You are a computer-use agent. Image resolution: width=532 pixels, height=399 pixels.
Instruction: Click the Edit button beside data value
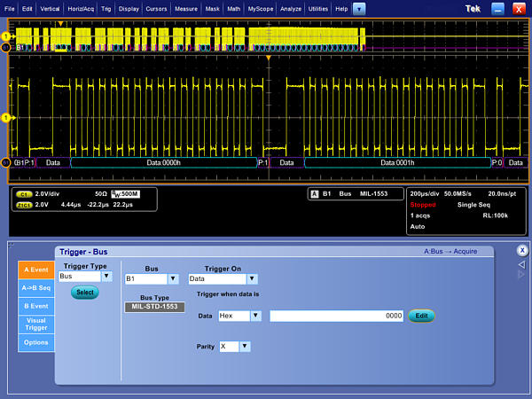coord(421,316)
